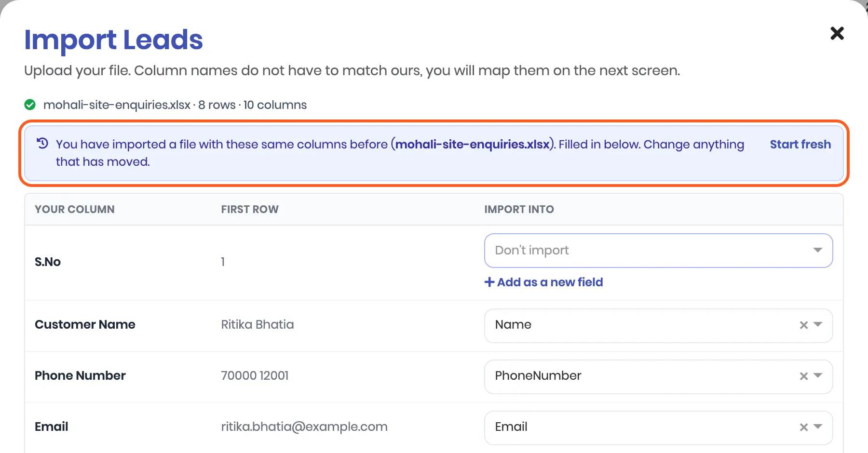Clear the Name mapping with its X
The width and height of the screenshot is (868, 453).
click(803, 325)
